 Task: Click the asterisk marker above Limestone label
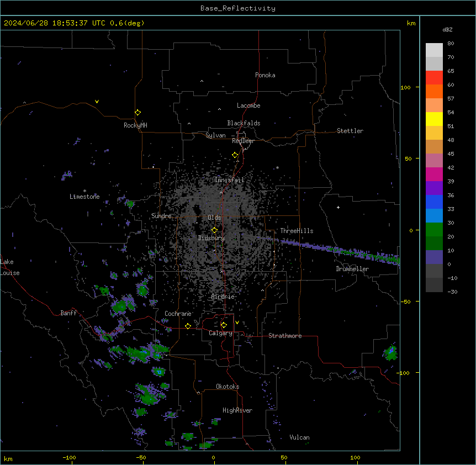(84, 191)
